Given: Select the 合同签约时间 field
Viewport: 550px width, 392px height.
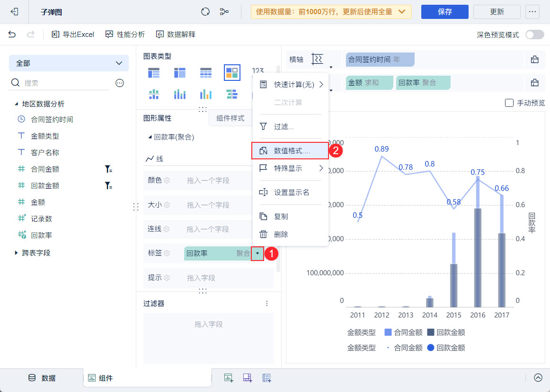Looking at the screenshot, I should tap(52, 120).
